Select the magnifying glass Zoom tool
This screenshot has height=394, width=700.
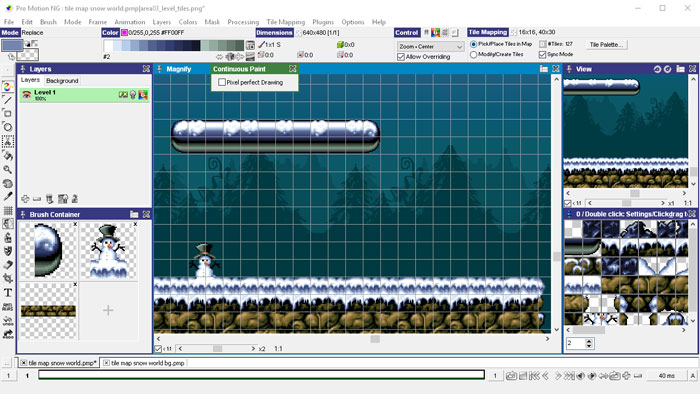(x=8, y=169)
